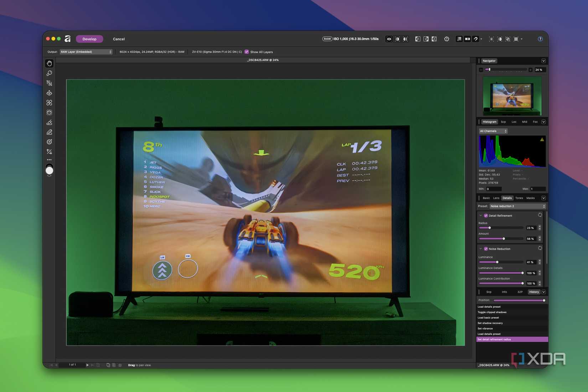Cancel the RAW development
This screenshot has height=392, width=588.
119,39
